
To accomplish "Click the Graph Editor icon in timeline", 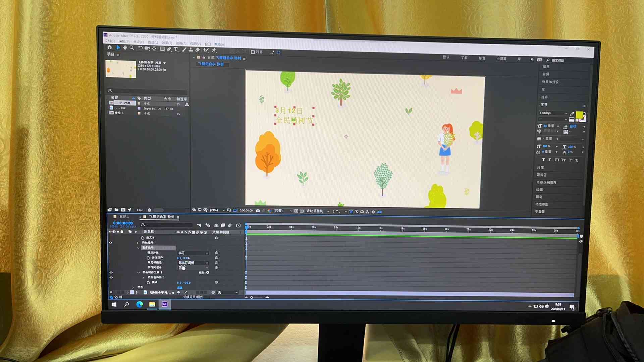I will 238,226.
